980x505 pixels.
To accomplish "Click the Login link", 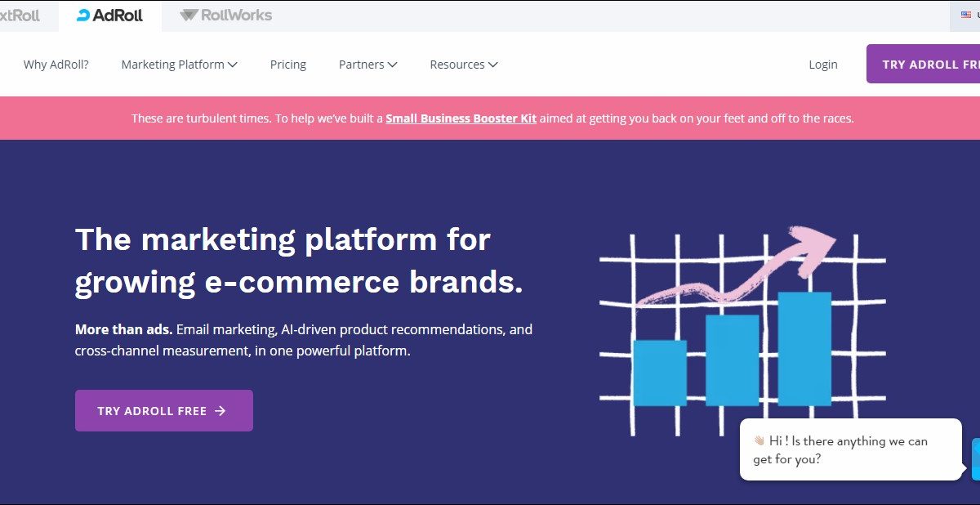I will (822, 65).
